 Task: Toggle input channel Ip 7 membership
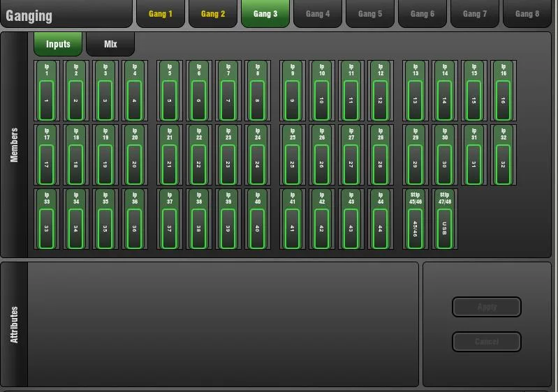click(x=228, y=91)
